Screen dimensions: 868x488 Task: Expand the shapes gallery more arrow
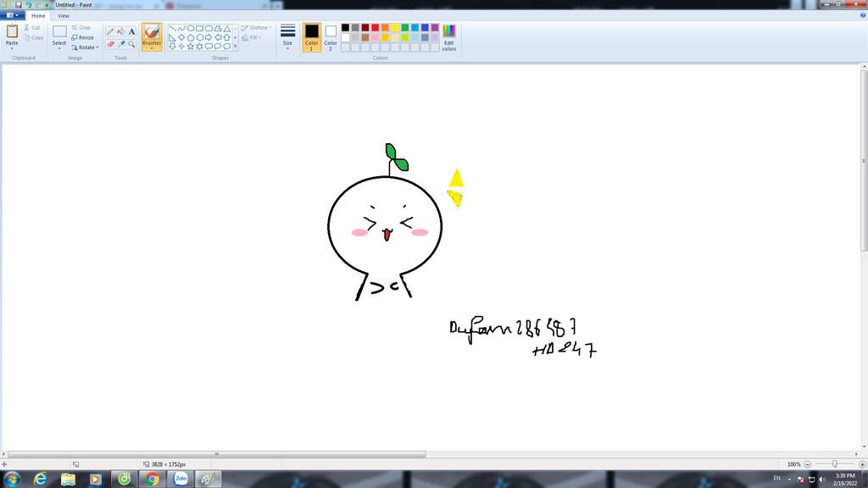coord(236,47)
